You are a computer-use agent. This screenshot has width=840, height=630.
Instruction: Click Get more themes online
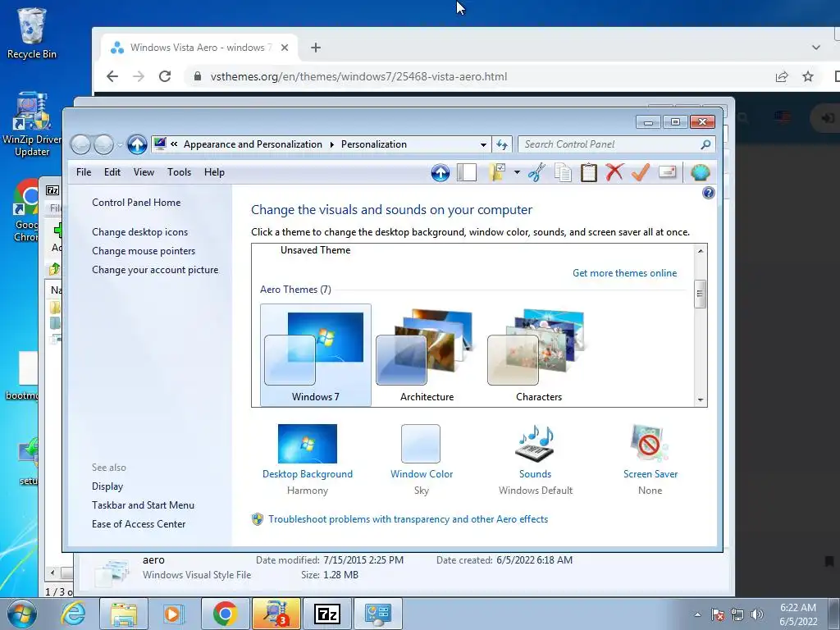click(624, 273)
